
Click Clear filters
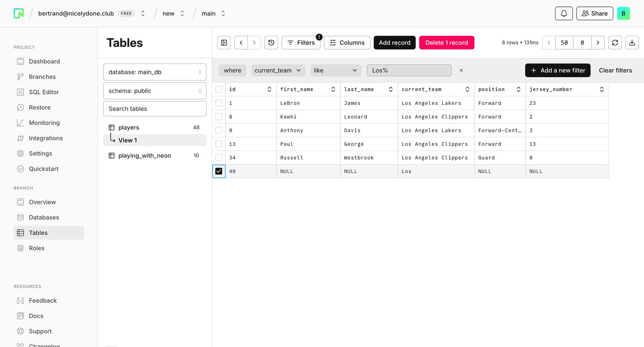[615, 70]
